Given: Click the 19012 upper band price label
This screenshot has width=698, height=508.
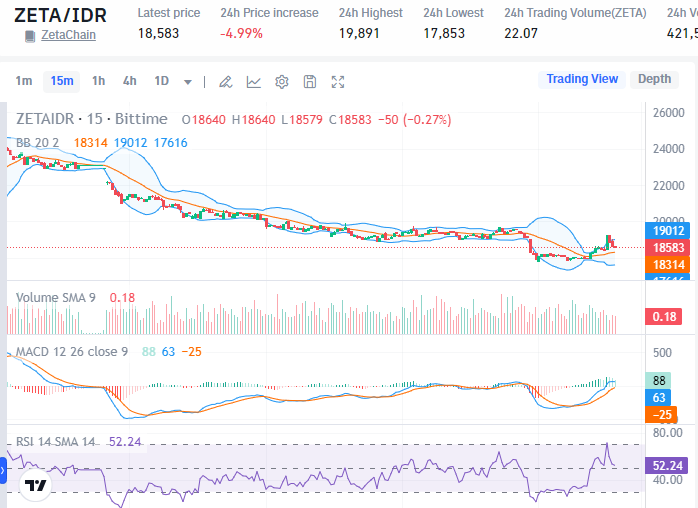Looking at the screenshot, I should pos(668,231).
